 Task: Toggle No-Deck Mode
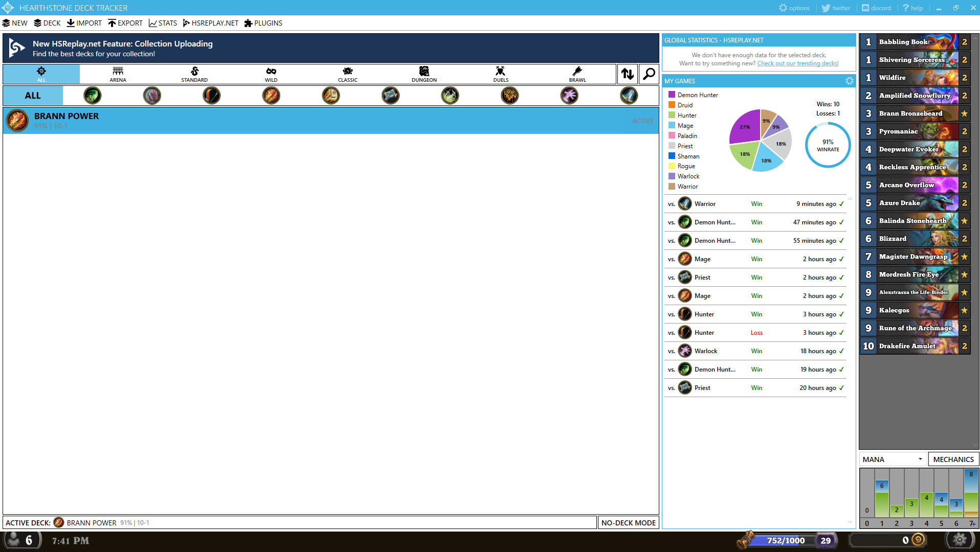pyautogui.click(x=629, y=522)
